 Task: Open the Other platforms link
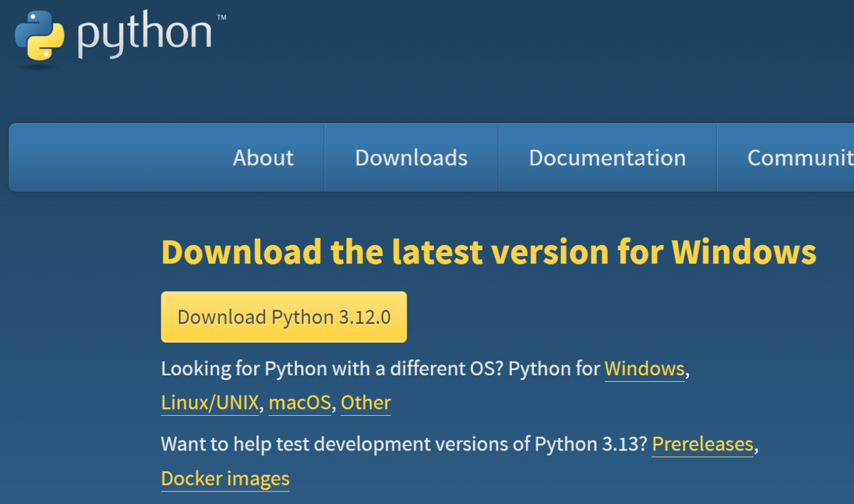pos(365,403)
